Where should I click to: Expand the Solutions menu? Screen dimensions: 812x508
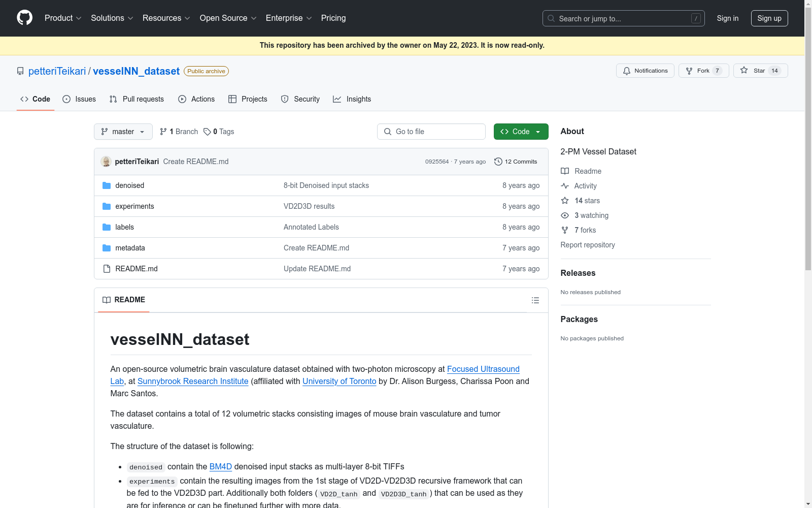(112, 18)
